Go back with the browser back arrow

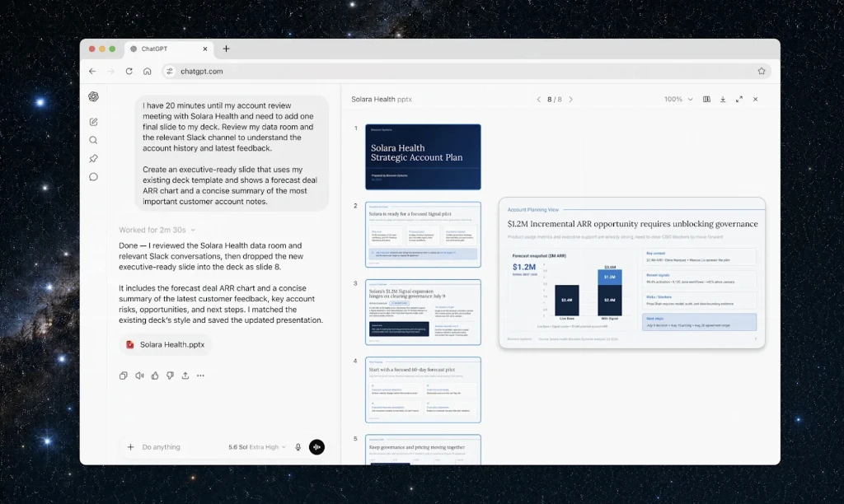pyautogui.click(x=92, y=71)
